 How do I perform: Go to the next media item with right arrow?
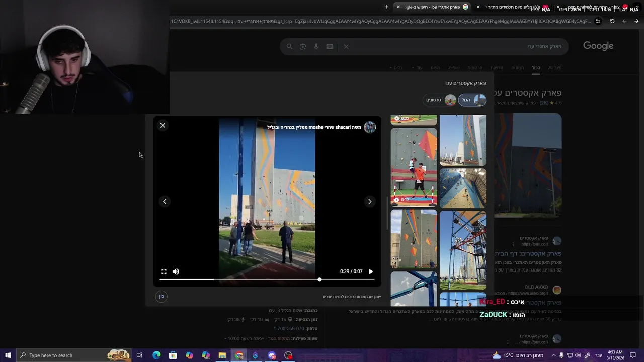pyautogui.click(x=370, y=202)
